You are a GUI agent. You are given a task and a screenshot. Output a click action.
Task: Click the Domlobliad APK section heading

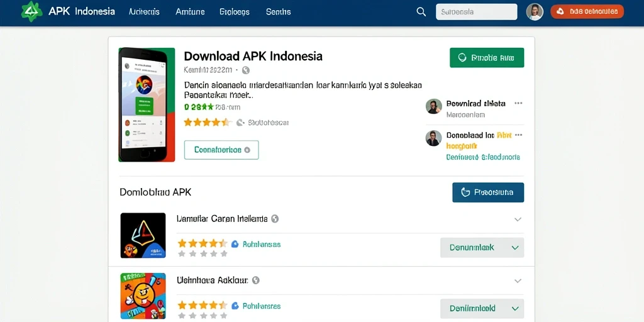tap(156, 192)
